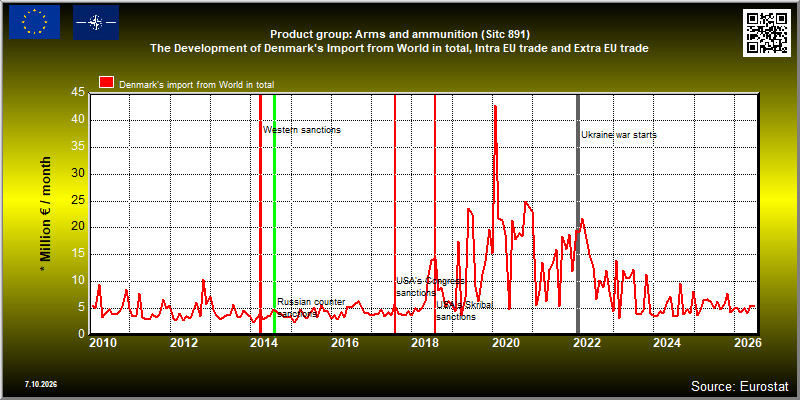Click the x-axis label '2012'

click(184, 343)
